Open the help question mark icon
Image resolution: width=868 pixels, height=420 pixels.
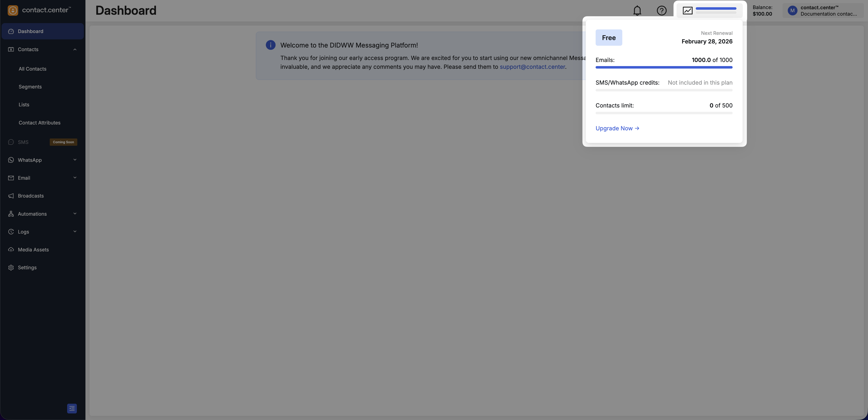tap(661, 10)
